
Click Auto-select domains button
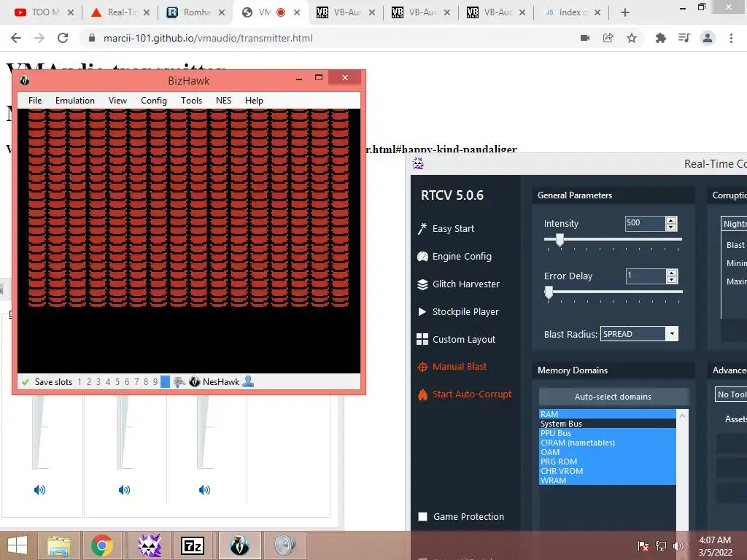pos(613,397)
